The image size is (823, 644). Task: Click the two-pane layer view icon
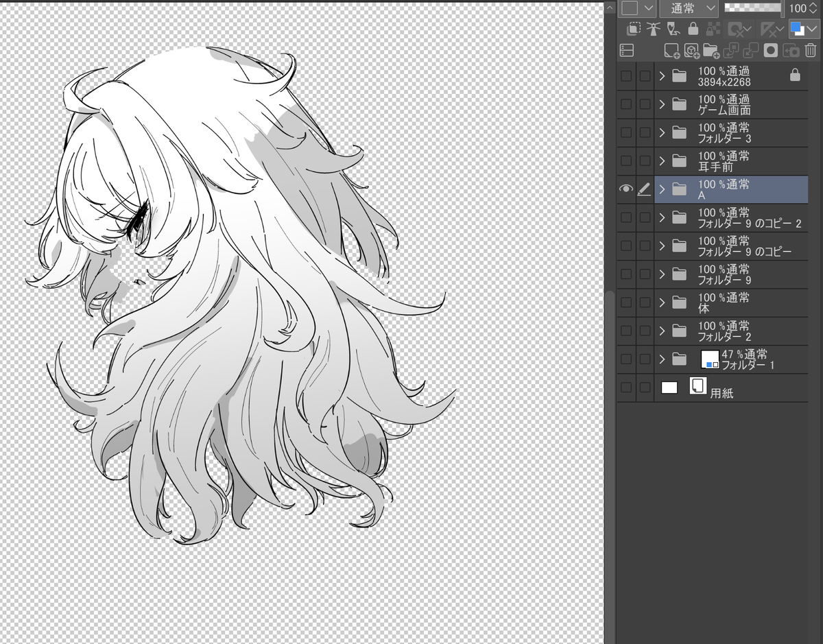[625, 50]
